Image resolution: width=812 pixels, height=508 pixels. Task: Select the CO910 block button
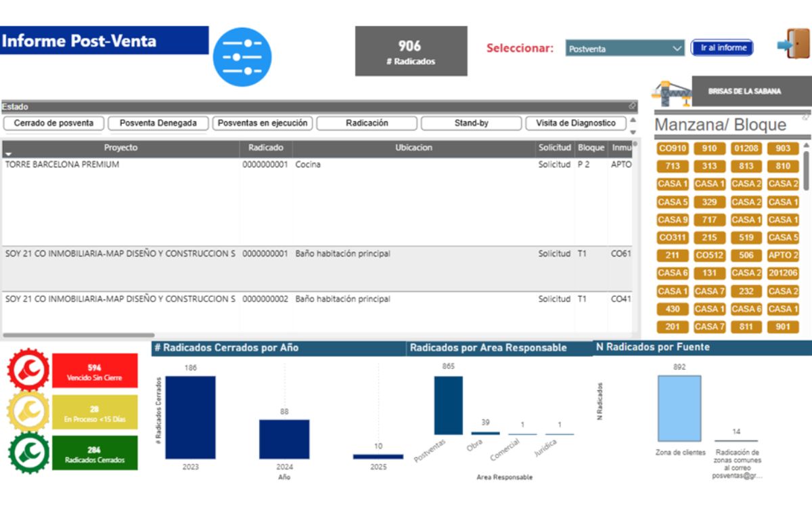click(x=672, y=148)
